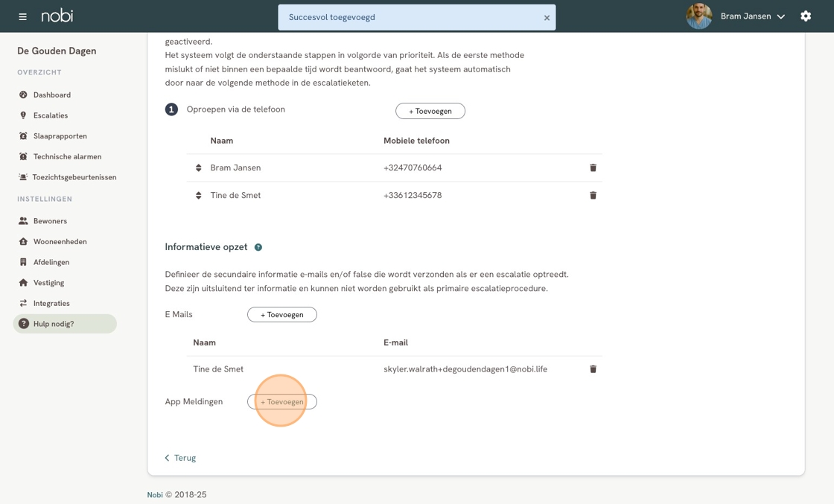Open Technische alarmen section
This screenshot has height=504, width=834.
coord(67,157)
